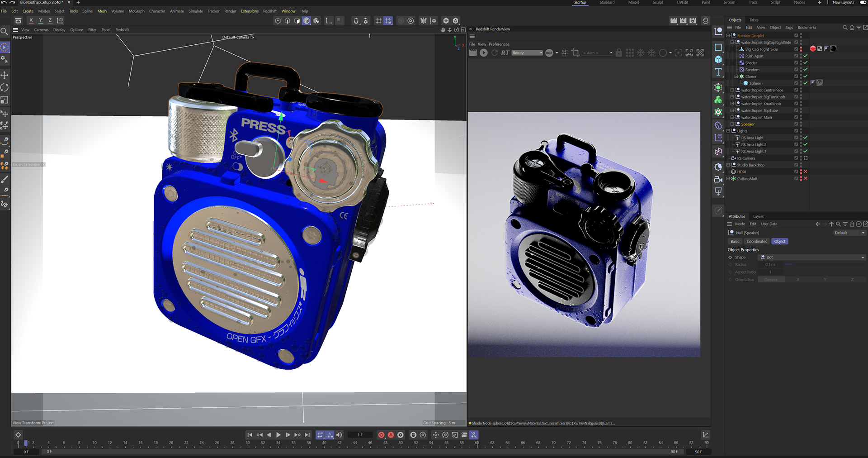Open the Shape Dot dropdown
Viewport: 868px width, 458px height.
coord(812,258)
